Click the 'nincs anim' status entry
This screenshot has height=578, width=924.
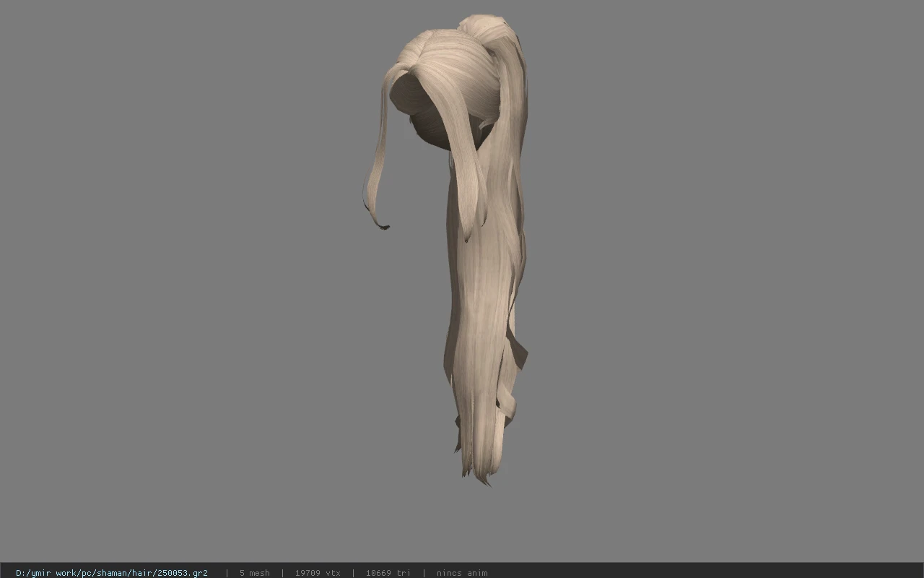coord(462,573)
